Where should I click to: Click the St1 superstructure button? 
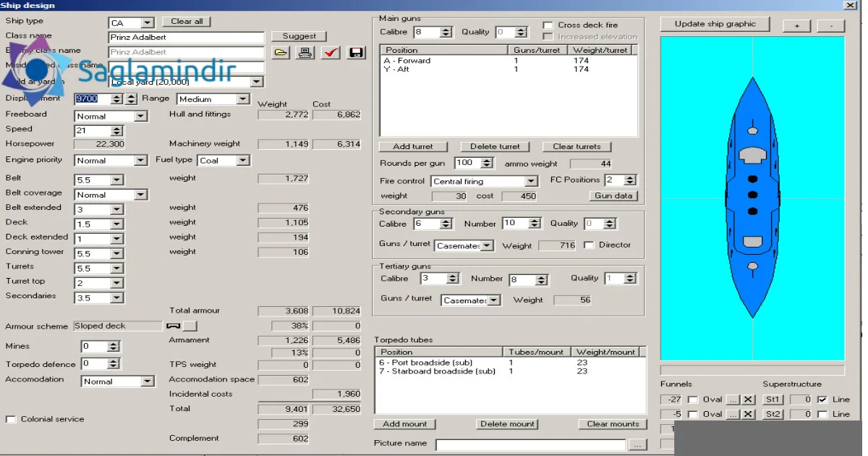click(773, 400)
